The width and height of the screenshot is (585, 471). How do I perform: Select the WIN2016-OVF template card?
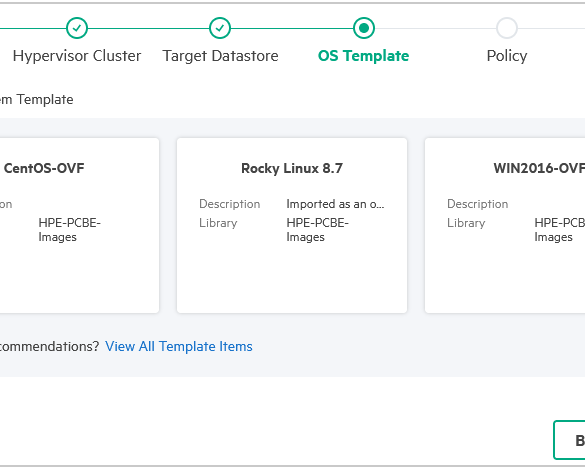tap(505, 225)
